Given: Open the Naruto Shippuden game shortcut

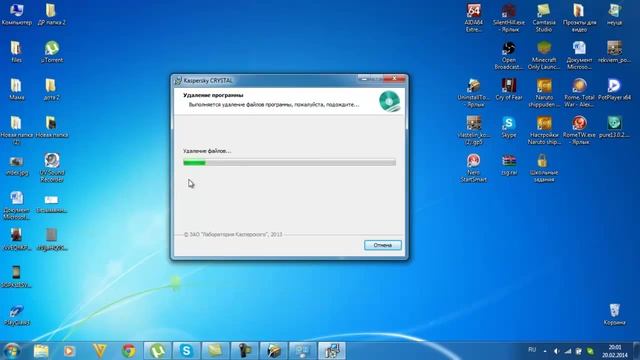Looking at the screenshot, I should (544, 93).
